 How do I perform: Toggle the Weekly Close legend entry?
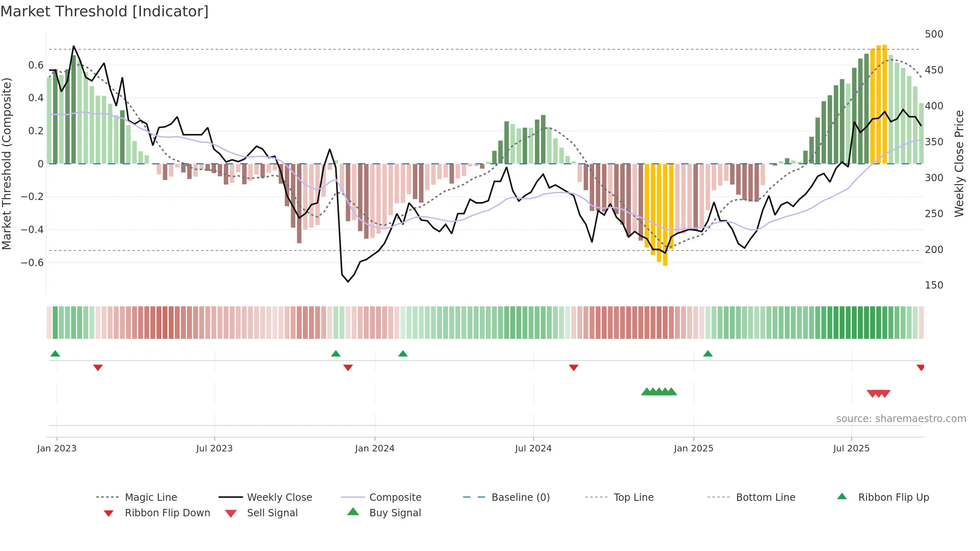(265, 497)
